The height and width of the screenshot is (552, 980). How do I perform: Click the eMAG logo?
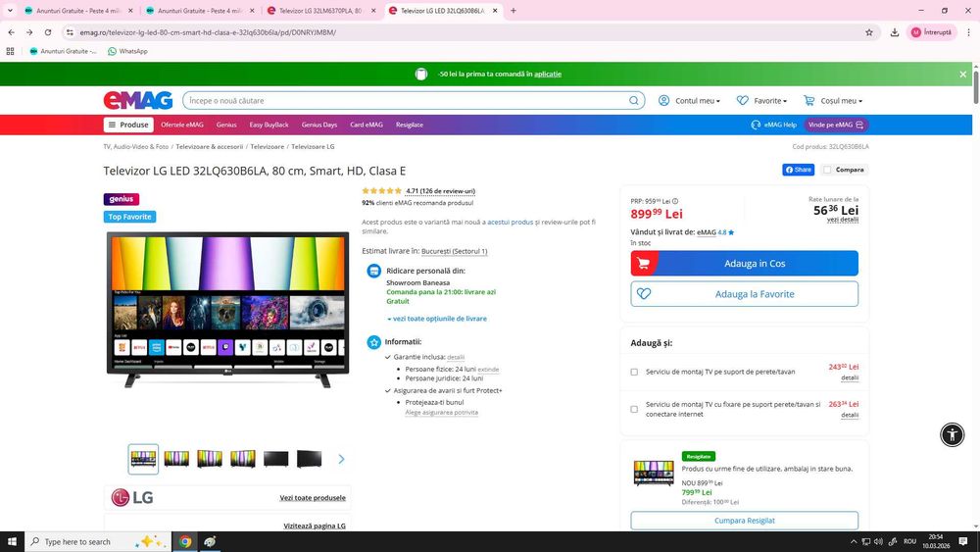click(x=138, y=100)
